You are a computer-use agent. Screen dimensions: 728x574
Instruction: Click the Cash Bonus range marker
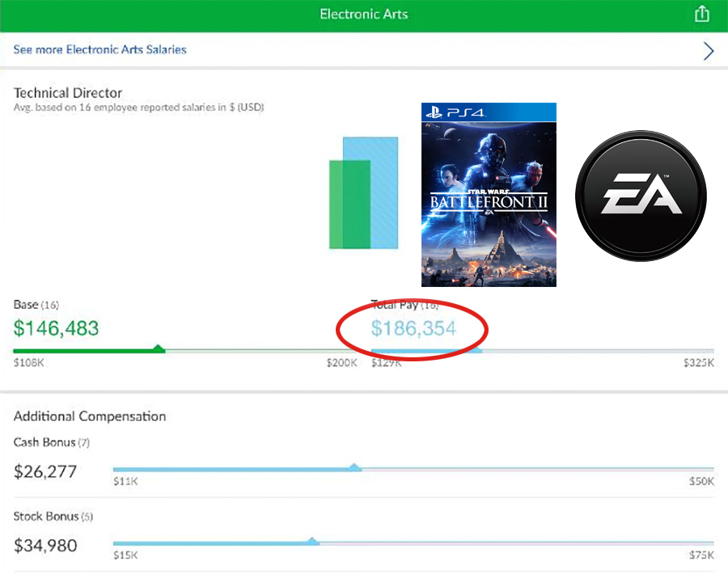(x=354, y=467)
